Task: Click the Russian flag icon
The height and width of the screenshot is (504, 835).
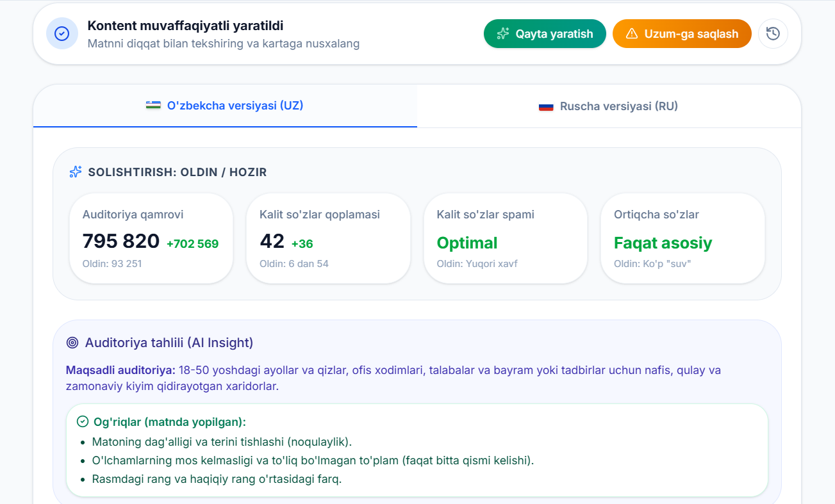Action: click(546, 106)
